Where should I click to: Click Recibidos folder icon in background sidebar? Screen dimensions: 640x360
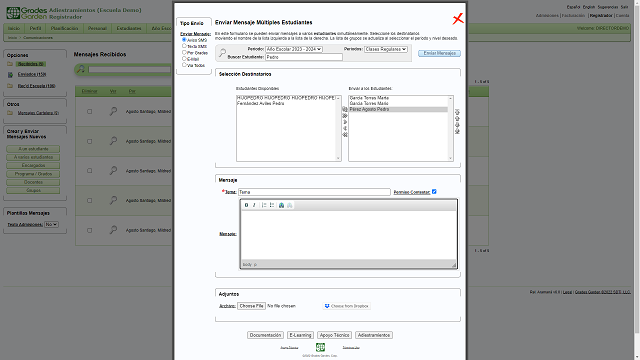pyautogui.click(x=10, y=64)
